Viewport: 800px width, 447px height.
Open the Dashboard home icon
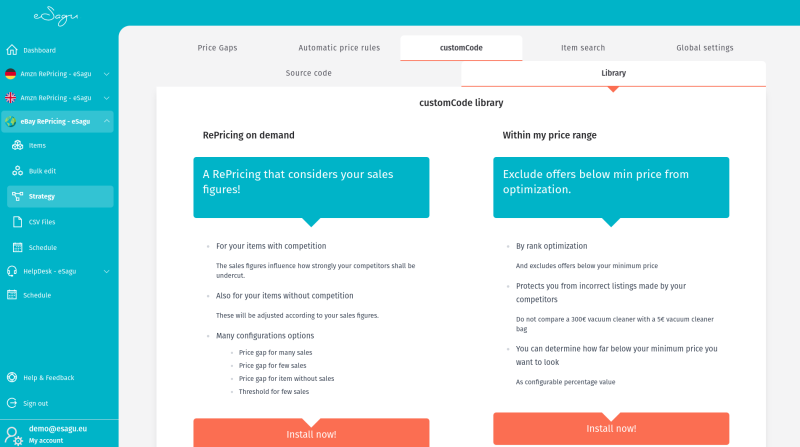pyautogui.click(x=12, y=50)
